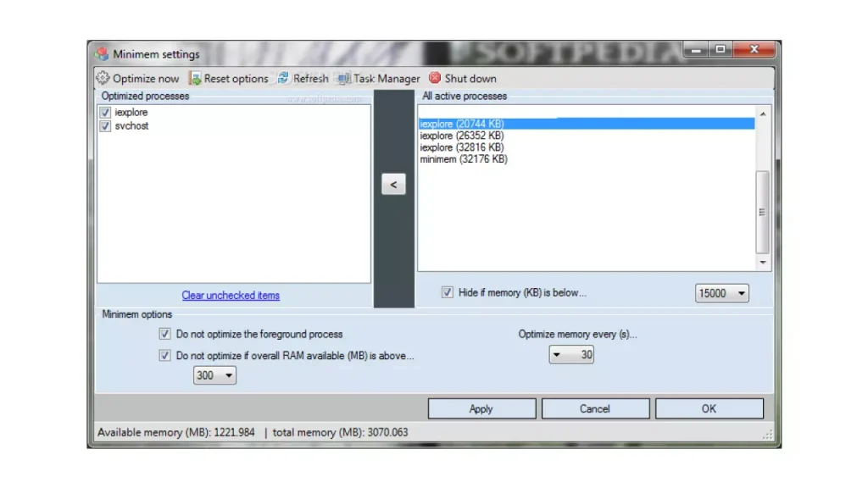Image resolution: width=868 pixels, height=488 pixels.
Task: Click the red Shut down icon
Action: click(435, 78)
